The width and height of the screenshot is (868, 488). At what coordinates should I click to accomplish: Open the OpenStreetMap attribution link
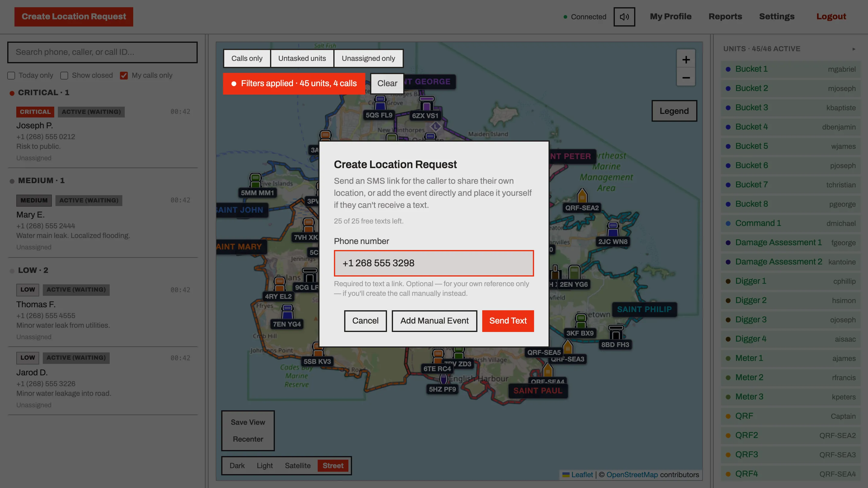tap(632, 474)
